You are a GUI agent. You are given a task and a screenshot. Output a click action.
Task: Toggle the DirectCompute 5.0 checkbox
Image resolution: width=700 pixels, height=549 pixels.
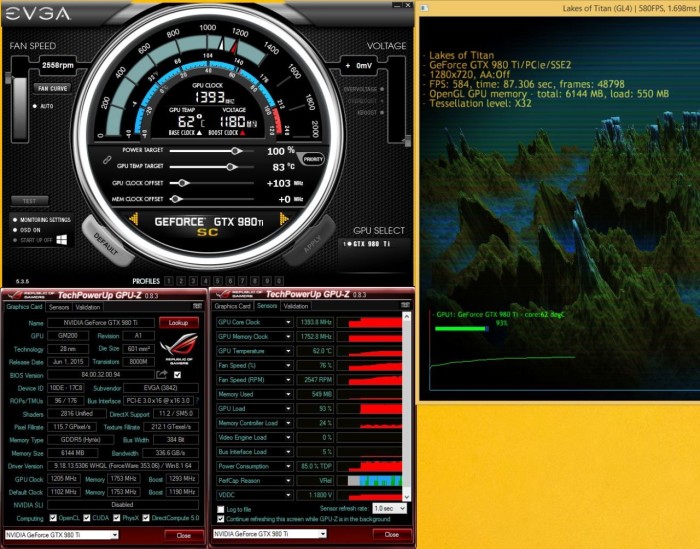tap(146, 518)
